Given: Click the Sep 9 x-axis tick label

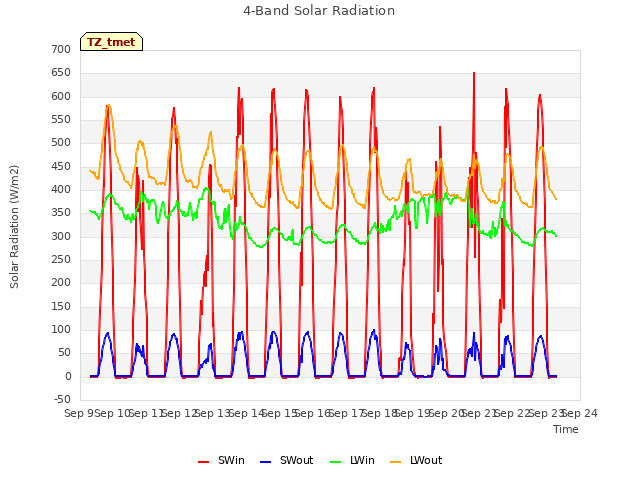Looking at the screenshot, I should [x=79, y=413].
